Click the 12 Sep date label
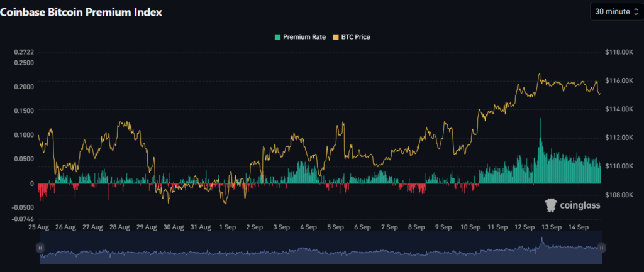This screenshot has height=272, width=644. (524, 227)
